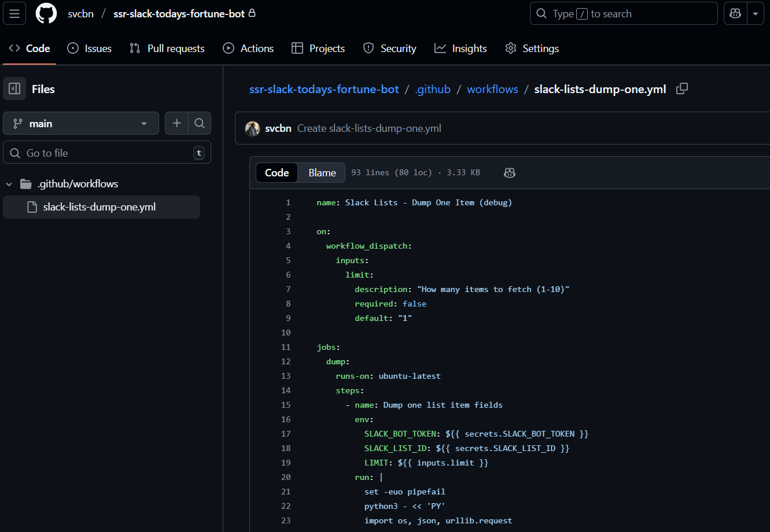Open commit 'Create slack-lists-dump-one.yml' message
Viewport: 770px width, 532px height.
tap(369, 128)
